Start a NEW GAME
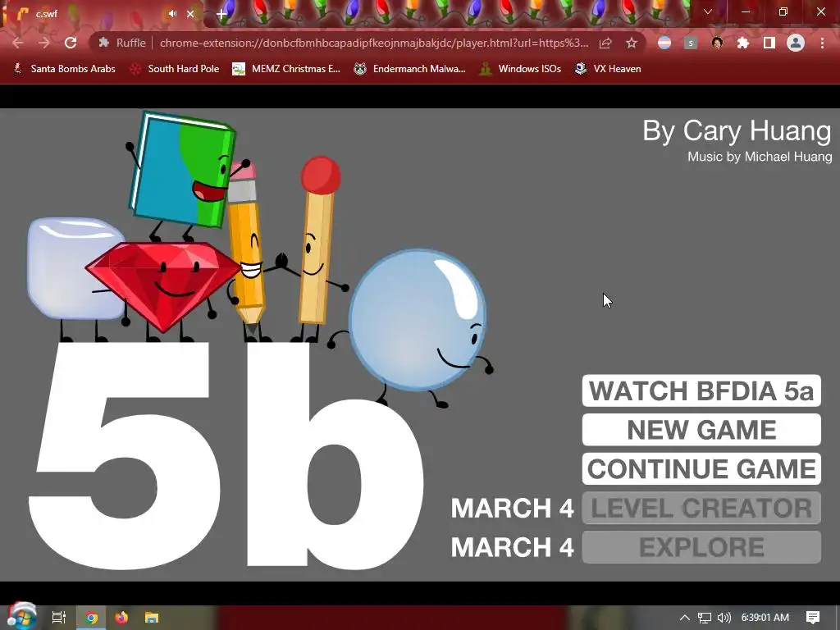840x630 pixels. pyautogui.click(x=701, y=430)
